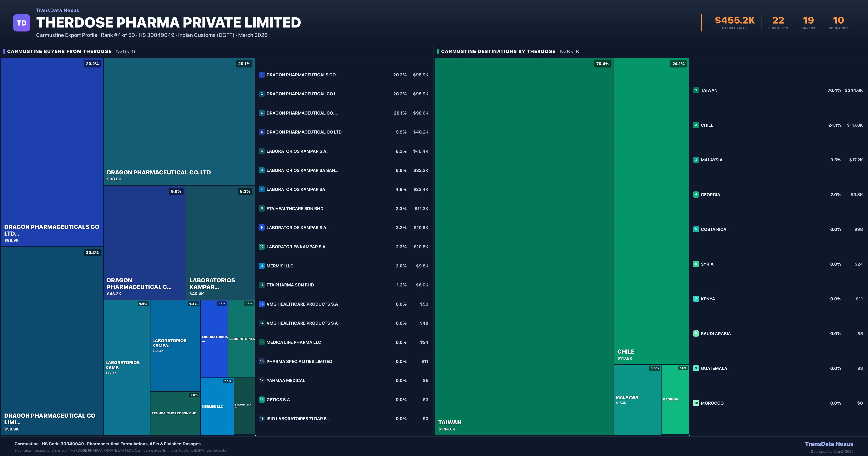Screen dimensions: 868x456
Task: Click rank 2 badge next to Chile
Action: (696, 125)
